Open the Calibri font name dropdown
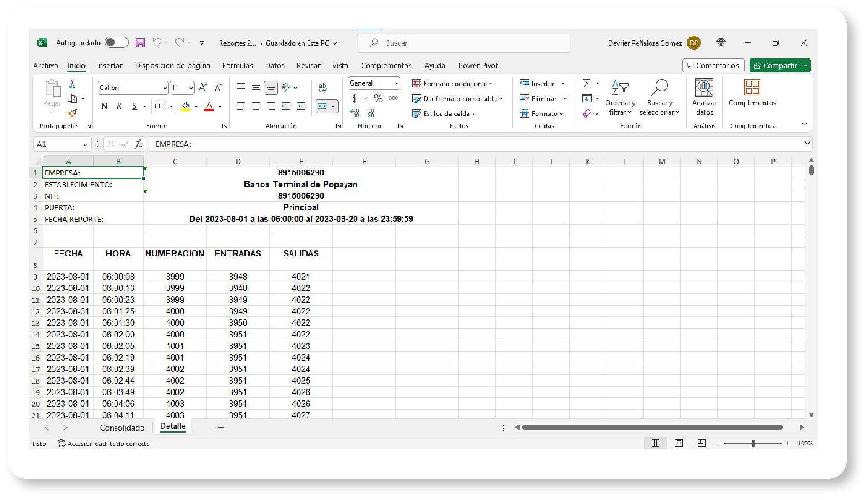Image resolution: width=868 pixels, height=500 pixels. click(x=164, y=88)
